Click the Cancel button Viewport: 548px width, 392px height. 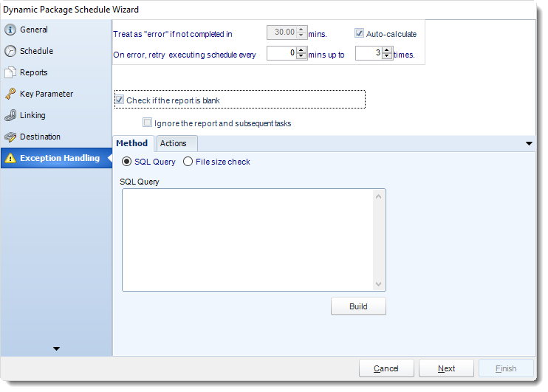coord(386,368)
